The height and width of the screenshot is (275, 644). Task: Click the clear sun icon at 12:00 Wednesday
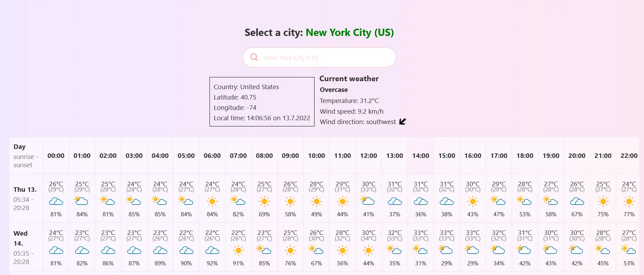click(x=368, y=250)
